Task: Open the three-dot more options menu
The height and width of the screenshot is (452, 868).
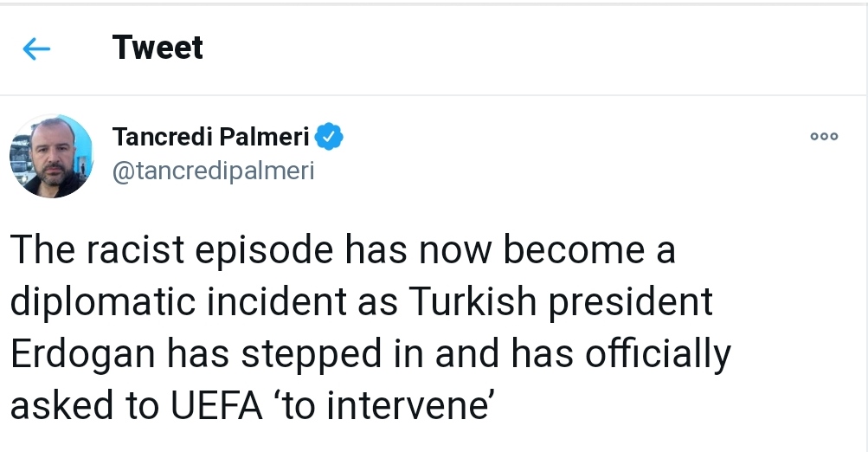Action: coord(824,136)
